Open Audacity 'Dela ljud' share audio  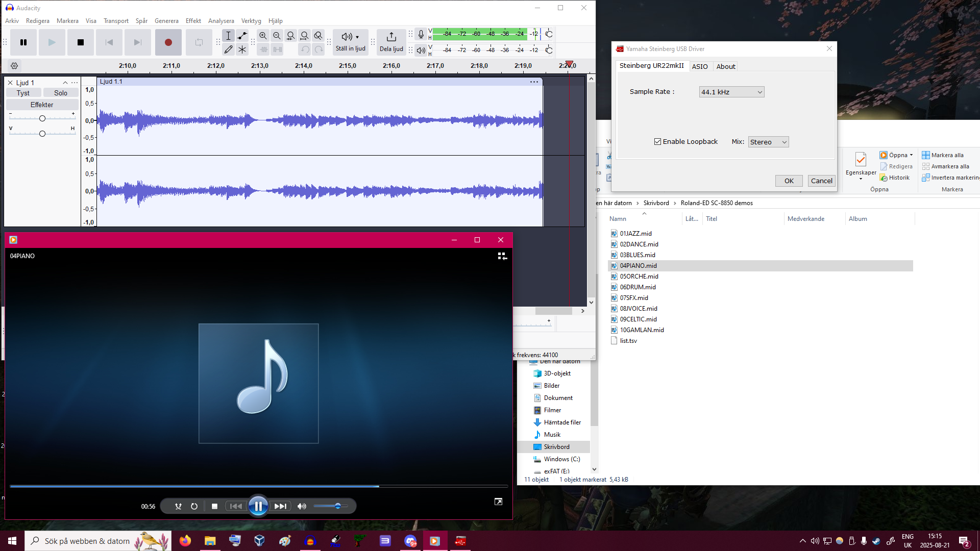point(391,42)
